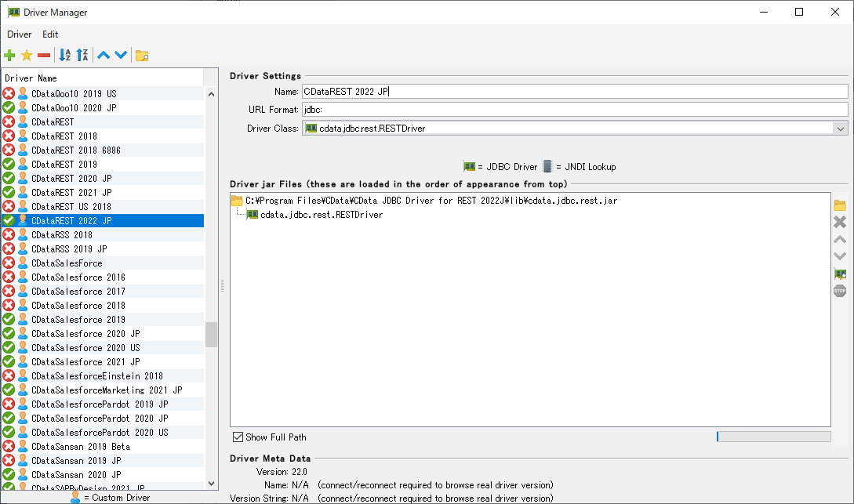Click find driver classes icon beside jar list

point(840,274)
